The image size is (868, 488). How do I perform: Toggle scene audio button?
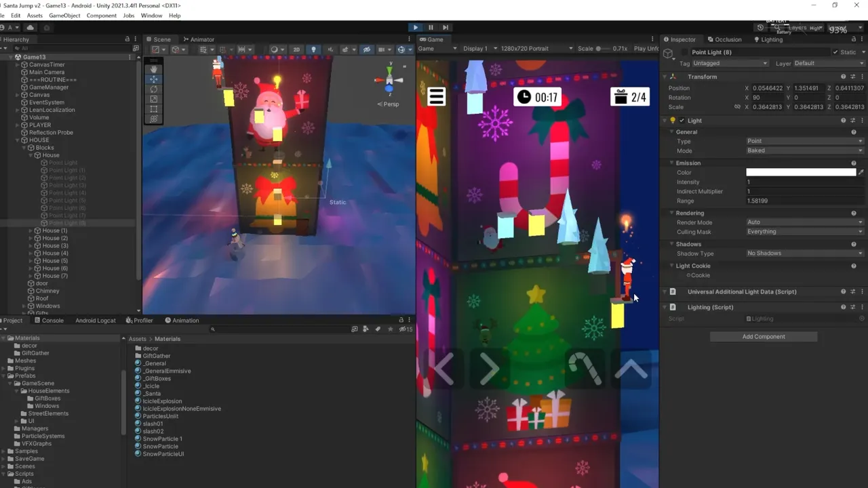pos(330,49)
